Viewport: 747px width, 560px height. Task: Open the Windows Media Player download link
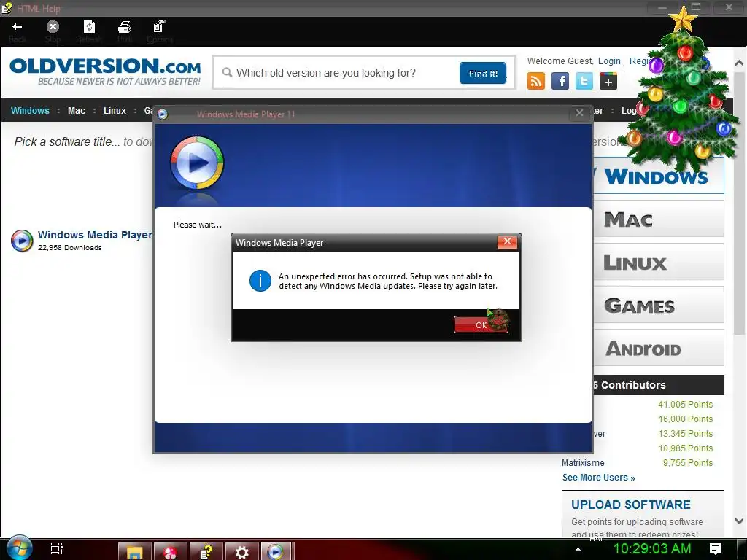pos(96,235)
